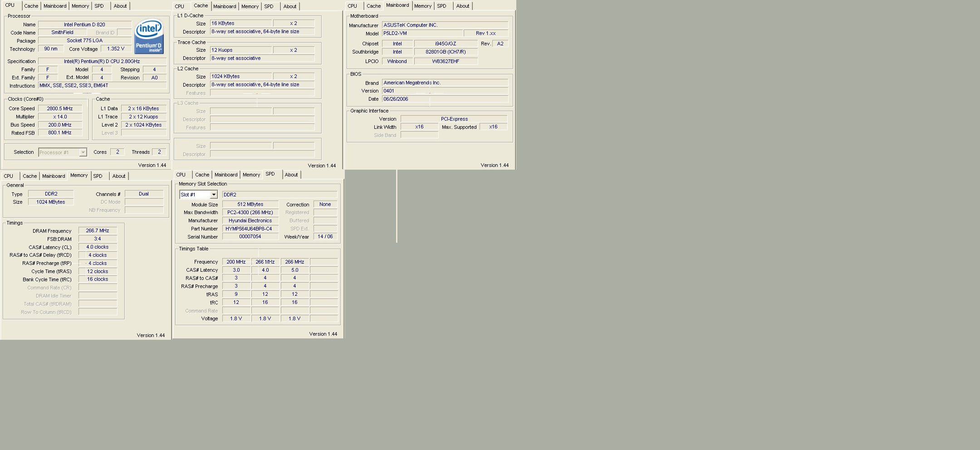
Task: Go to CPU tab in the Motherboard info window
Action: click(x=353, y=6)
